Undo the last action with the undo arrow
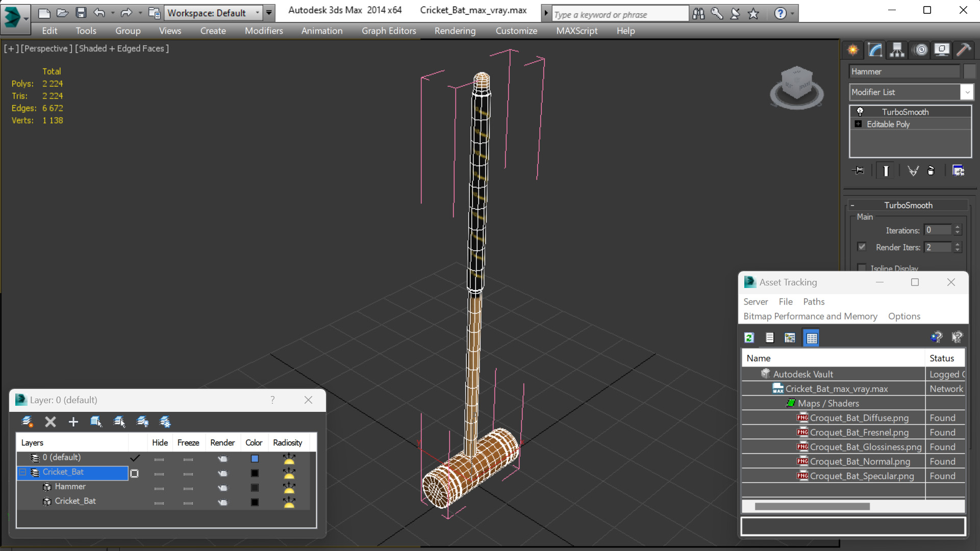The width and height of the screenshot is (980, 551). pyautogui.click(x=99, y=13)
